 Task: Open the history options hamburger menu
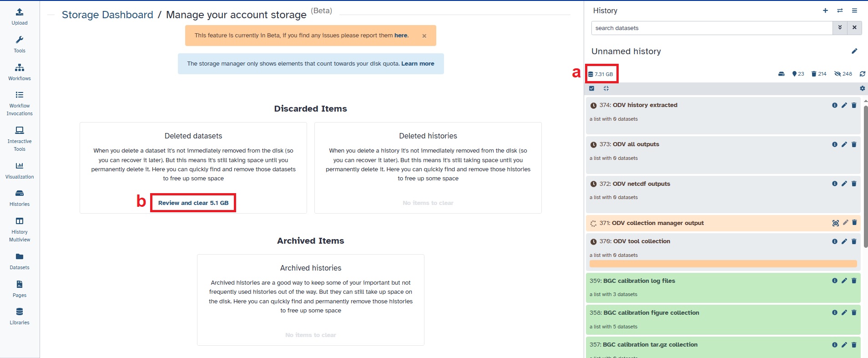(x=854, y=10)
